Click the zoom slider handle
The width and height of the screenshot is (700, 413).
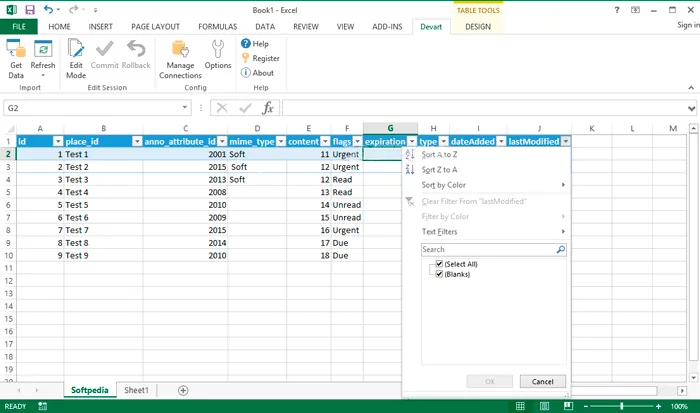[621, 406]
